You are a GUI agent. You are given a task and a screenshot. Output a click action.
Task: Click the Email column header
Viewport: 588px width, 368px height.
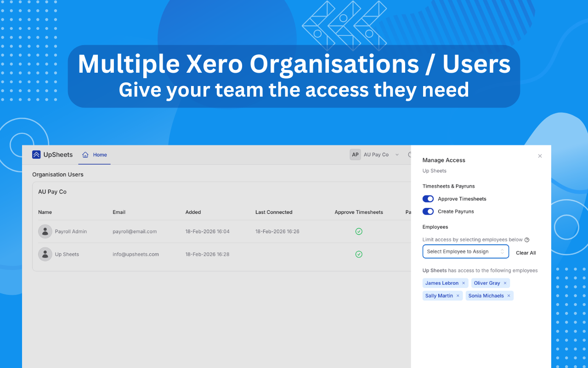coord(119,212)
